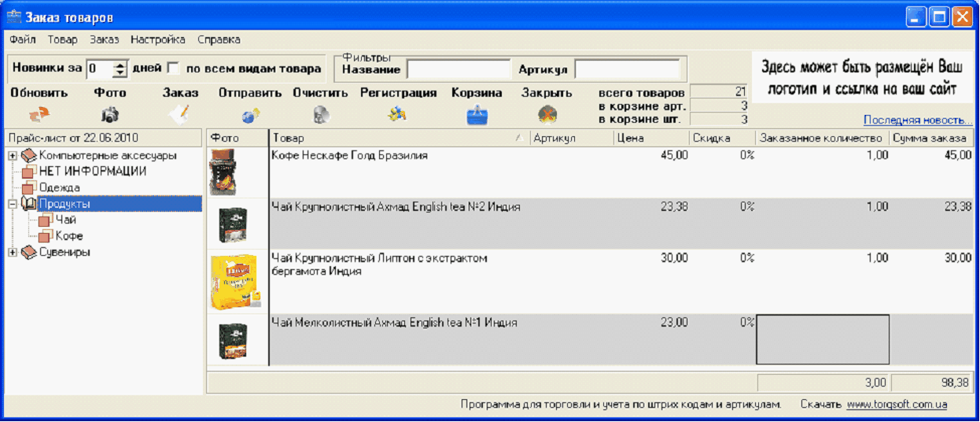980x422 pixels.
Task: Select the Чай category in tree
Action: 66,220
